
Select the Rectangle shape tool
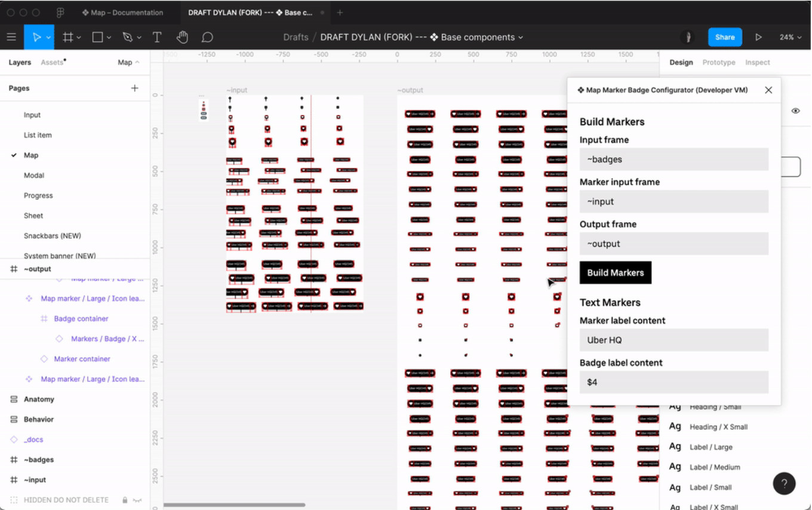tap(97, 37)
